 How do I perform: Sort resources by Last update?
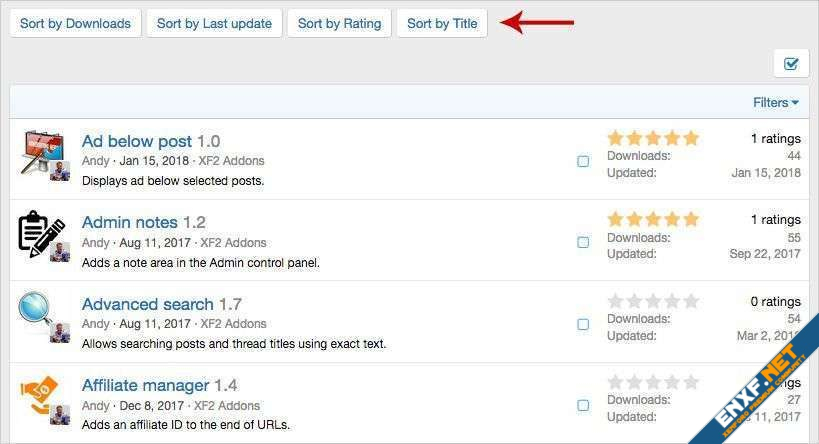coord(214,23)
